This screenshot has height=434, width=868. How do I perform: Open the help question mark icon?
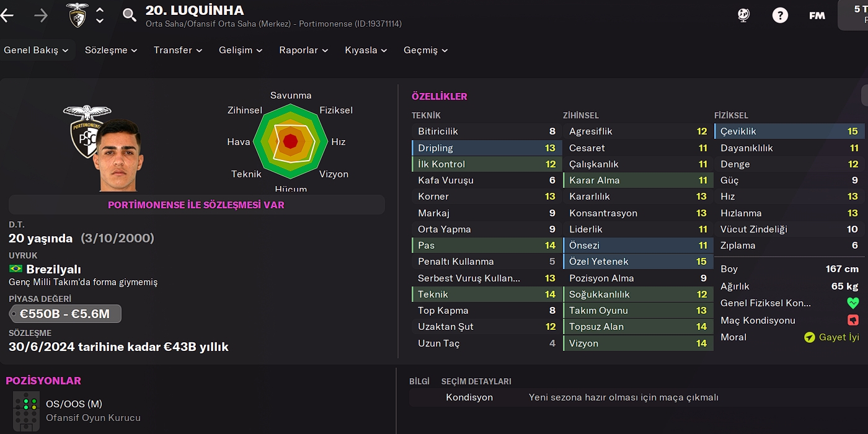tap(780, 15)
